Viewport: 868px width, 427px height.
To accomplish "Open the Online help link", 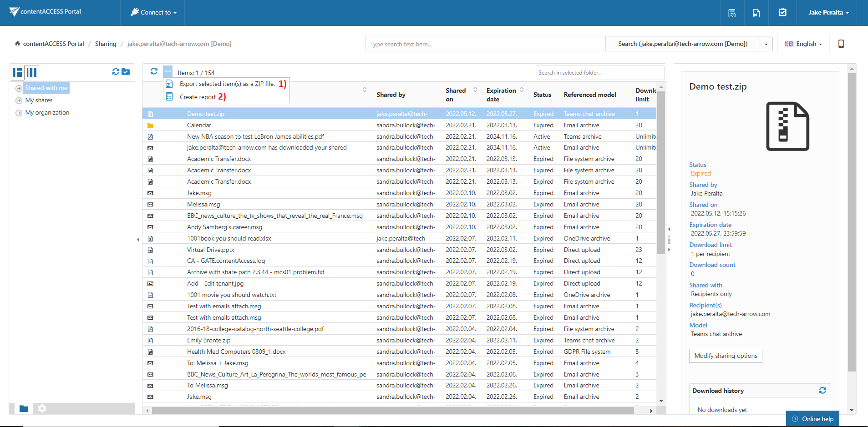I will pos(812,419).
